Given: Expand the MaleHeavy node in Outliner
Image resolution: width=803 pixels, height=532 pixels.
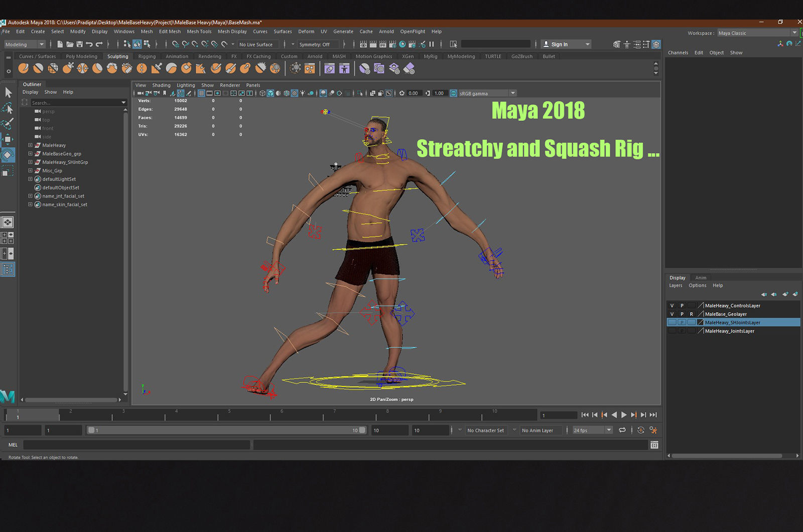Looking at the screenshot, I should [x=30, y=145].
